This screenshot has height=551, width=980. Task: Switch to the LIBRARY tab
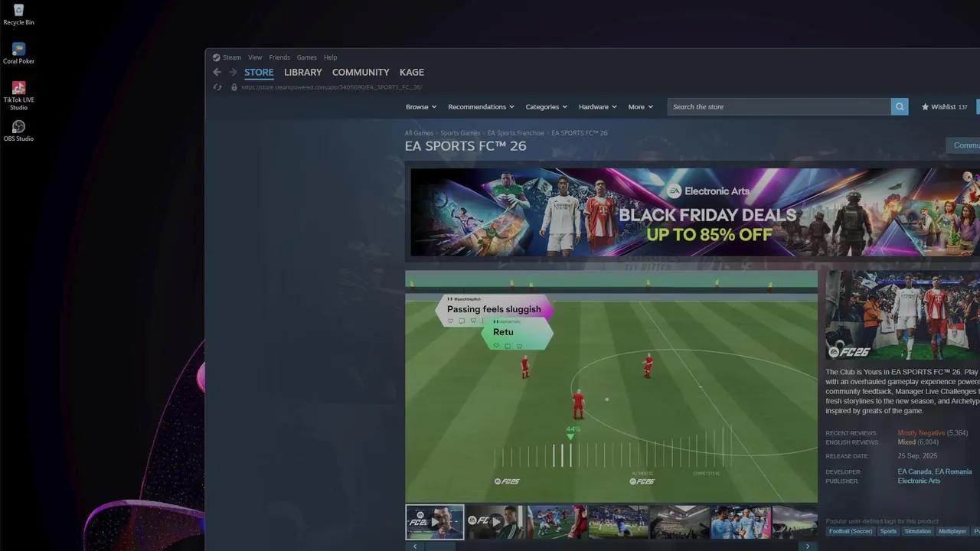pos(303,72)
